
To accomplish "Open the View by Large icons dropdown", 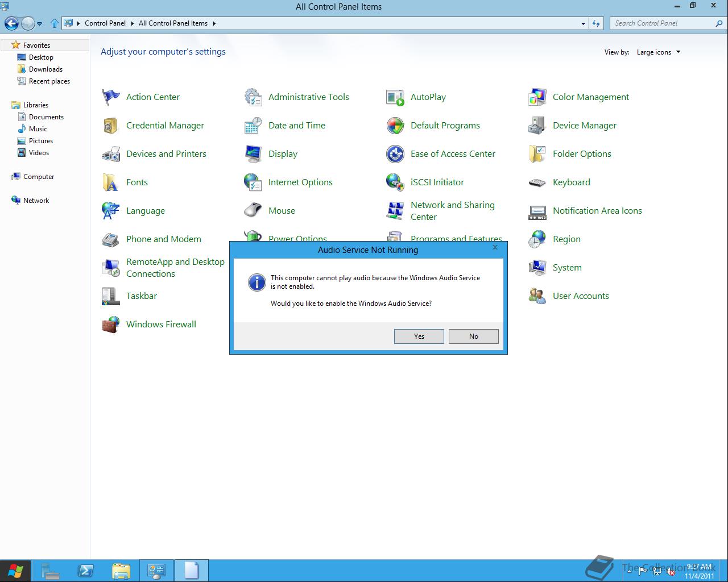I will [659, 52].
